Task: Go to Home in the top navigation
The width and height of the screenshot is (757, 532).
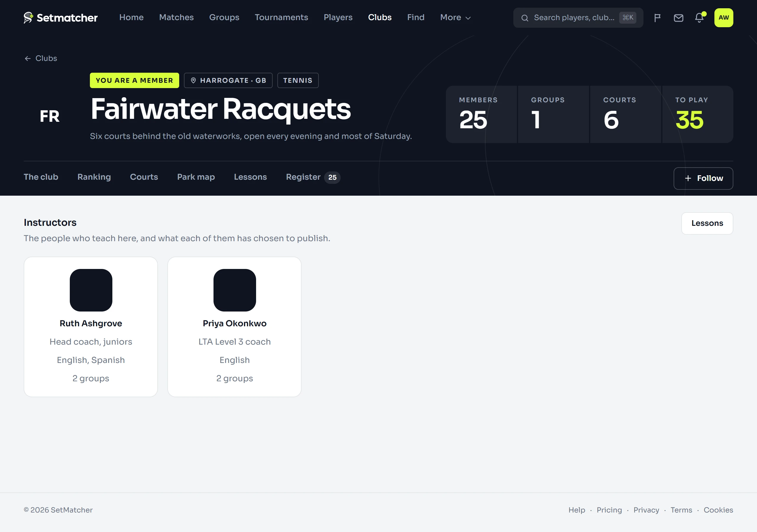Action: point(131,17)
